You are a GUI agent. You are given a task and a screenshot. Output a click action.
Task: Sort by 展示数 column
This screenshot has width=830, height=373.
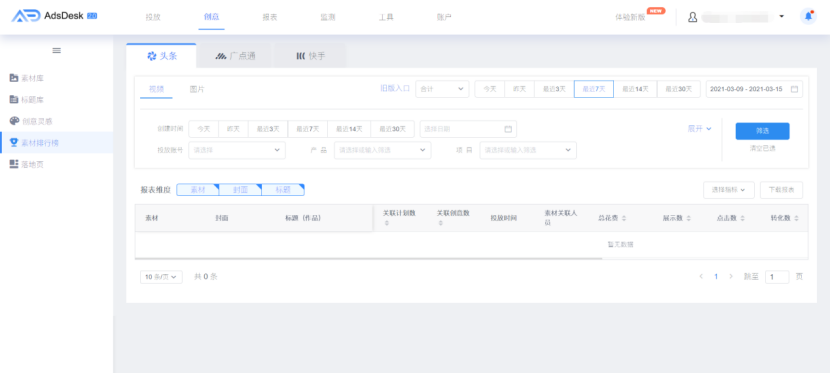tap(688, 218)
